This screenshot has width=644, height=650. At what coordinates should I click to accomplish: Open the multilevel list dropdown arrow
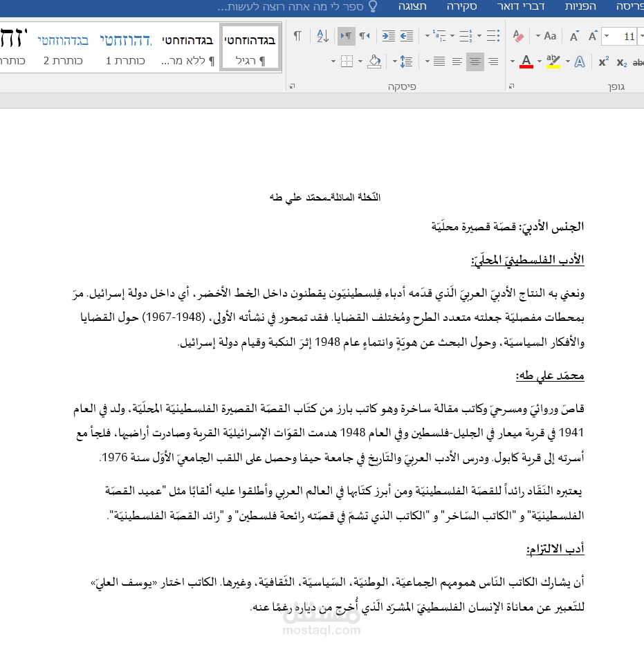coord(427,37)
